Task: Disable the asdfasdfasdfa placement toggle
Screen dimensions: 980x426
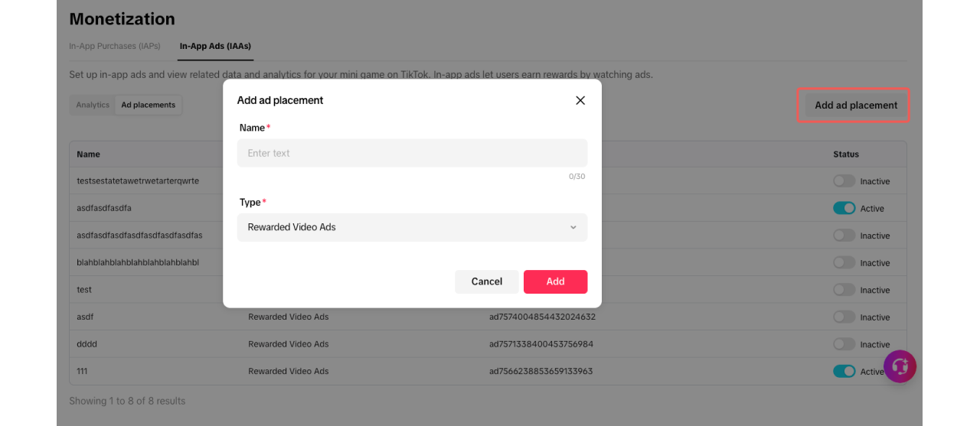Action: (844, 208)
